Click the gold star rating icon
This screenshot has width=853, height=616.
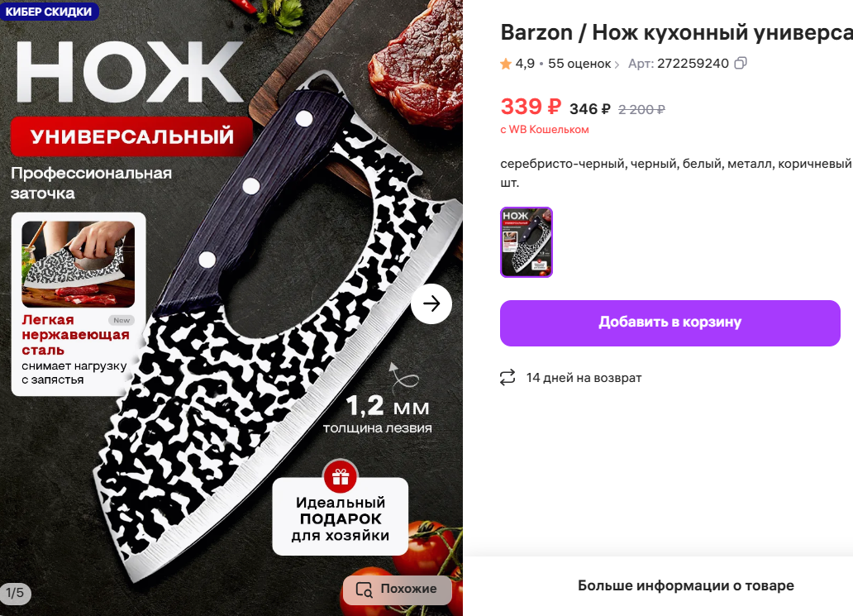point(506,64)
